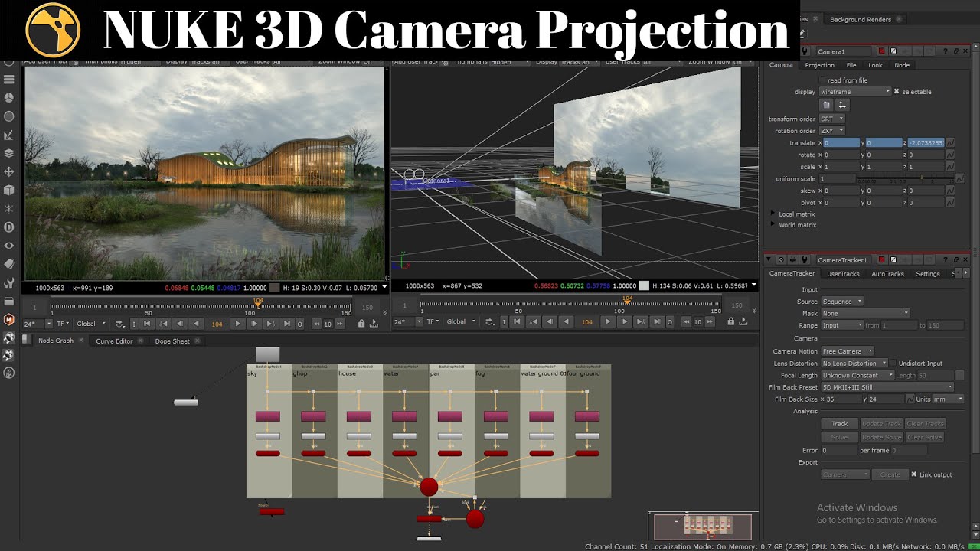Click the red node color swatch for Camera1

pyautogui.click(x=881, y=51)
